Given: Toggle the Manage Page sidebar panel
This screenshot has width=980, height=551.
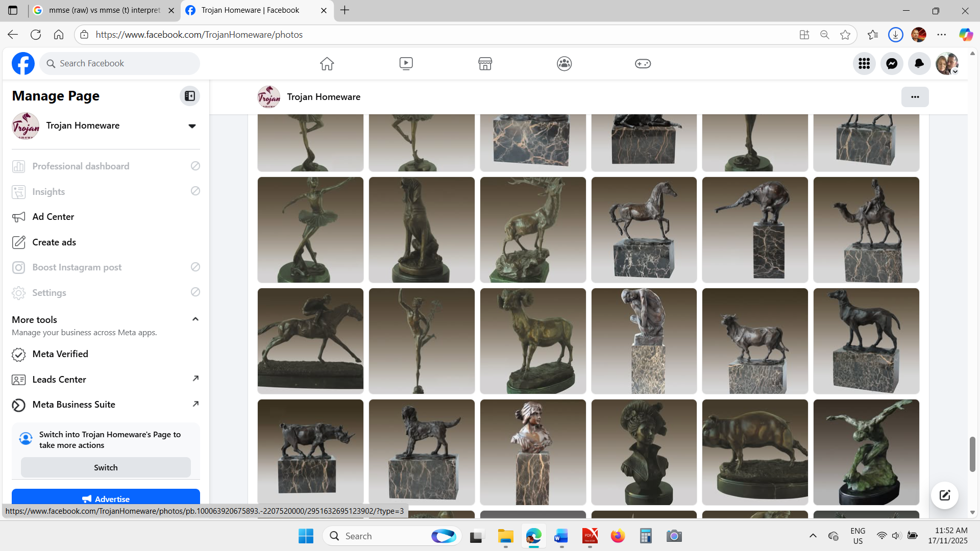Looking at the screenshot, I should click(189, 96).
